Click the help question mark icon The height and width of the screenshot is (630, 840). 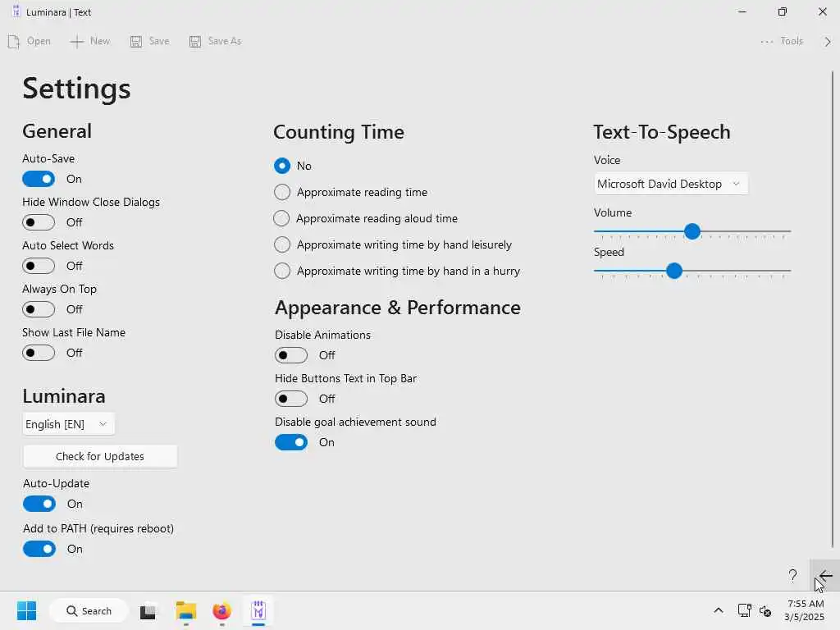tap(792, 575)
